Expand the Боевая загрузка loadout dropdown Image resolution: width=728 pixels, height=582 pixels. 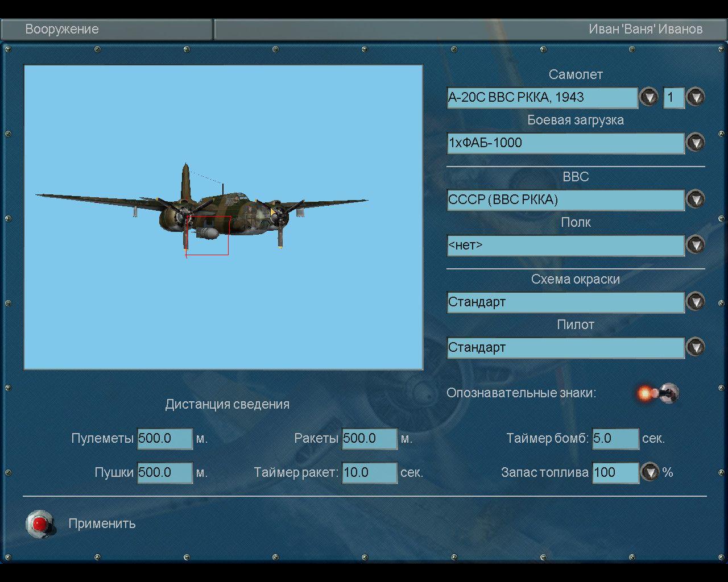click(695, 143)
